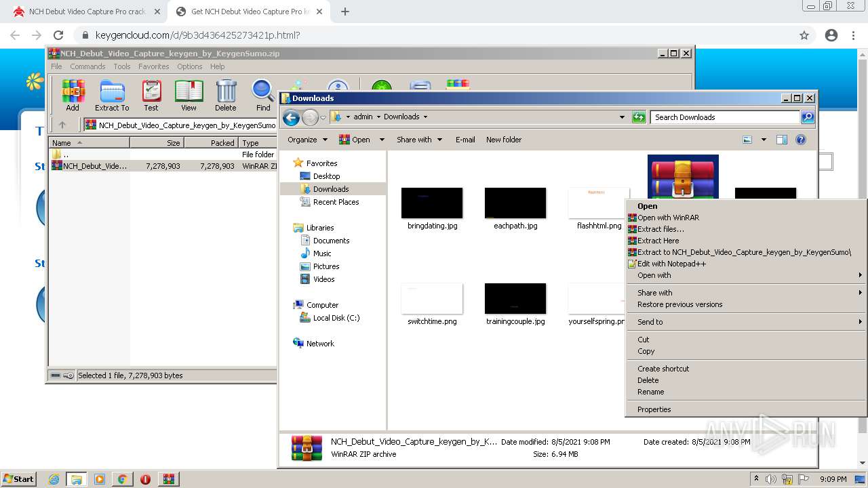Viewport: 868px width, 488px height.
Task: Expand Open button dropdown arrow
Action: tap(382, 140)
